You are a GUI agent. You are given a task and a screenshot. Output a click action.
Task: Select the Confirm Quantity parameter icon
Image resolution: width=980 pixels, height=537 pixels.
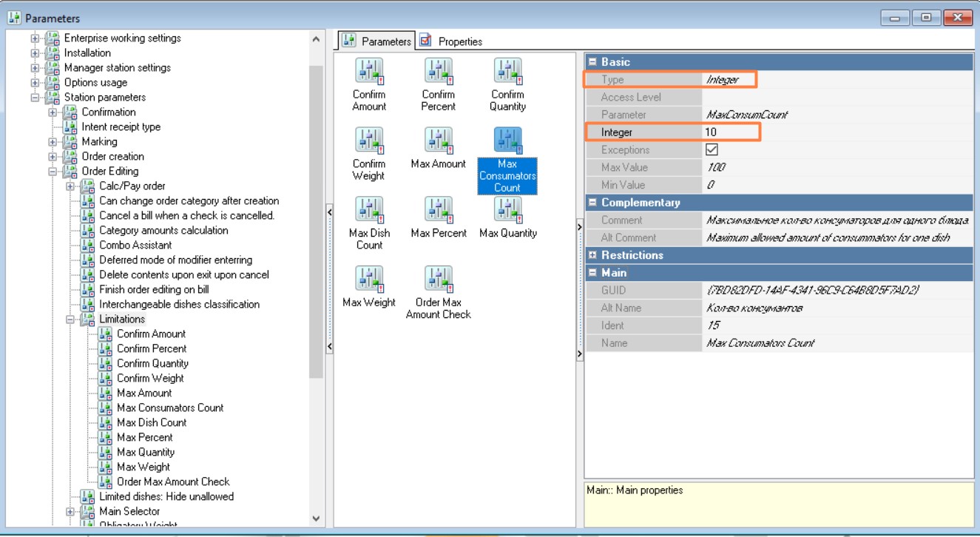(x=507, y=72)
